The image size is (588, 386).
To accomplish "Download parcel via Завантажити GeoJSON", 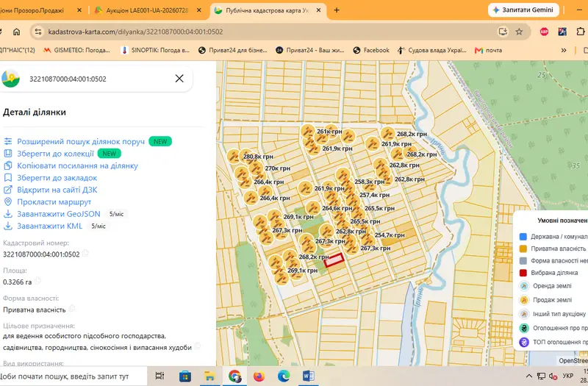I will pos(59,214).
